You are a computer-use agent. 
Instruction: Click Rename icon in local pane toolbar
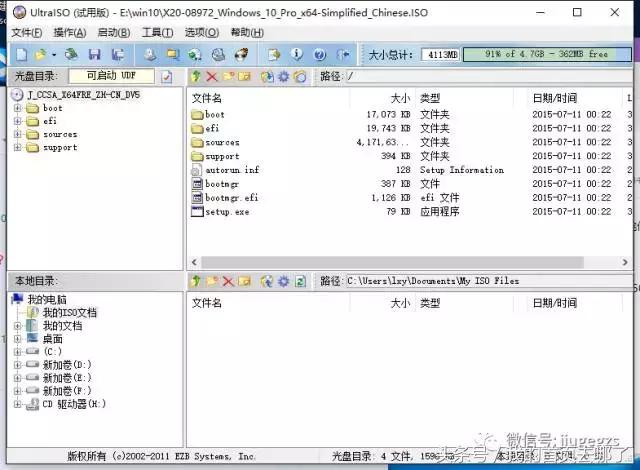point(244,281)
